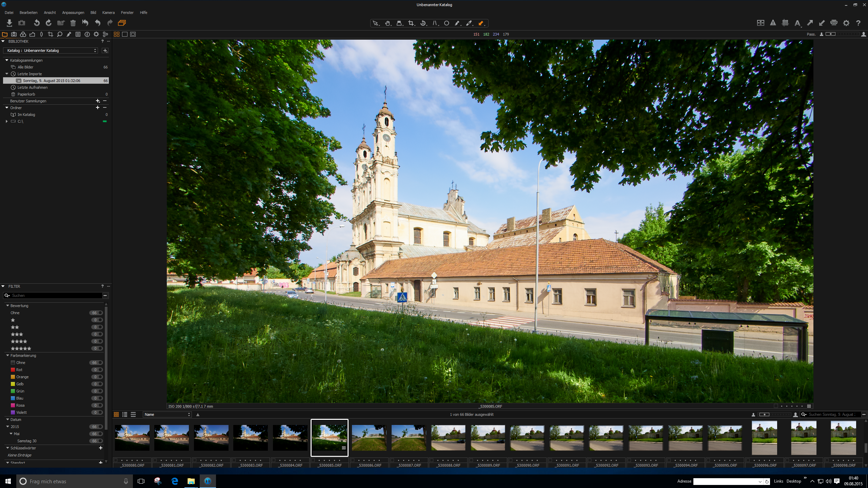Select the Pan hand tool
This screenshot has height=488, width=868.
pos(387,23)
